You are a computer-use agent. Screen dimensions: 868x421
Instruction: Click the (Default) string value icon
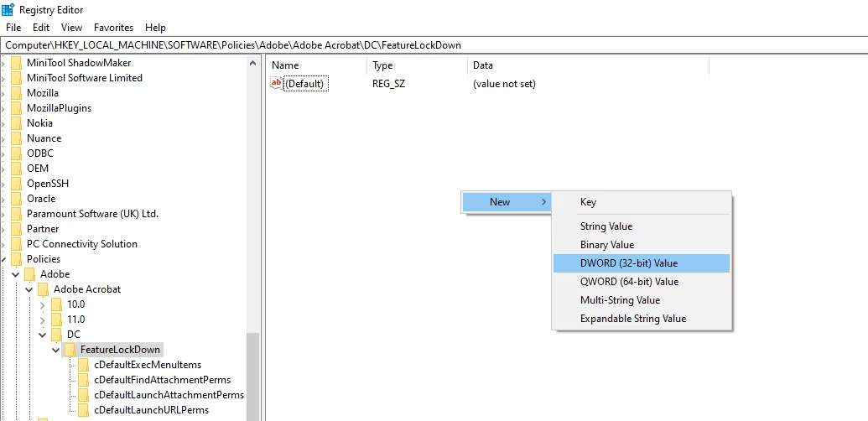pyautogui.click(x=277, y=83)
